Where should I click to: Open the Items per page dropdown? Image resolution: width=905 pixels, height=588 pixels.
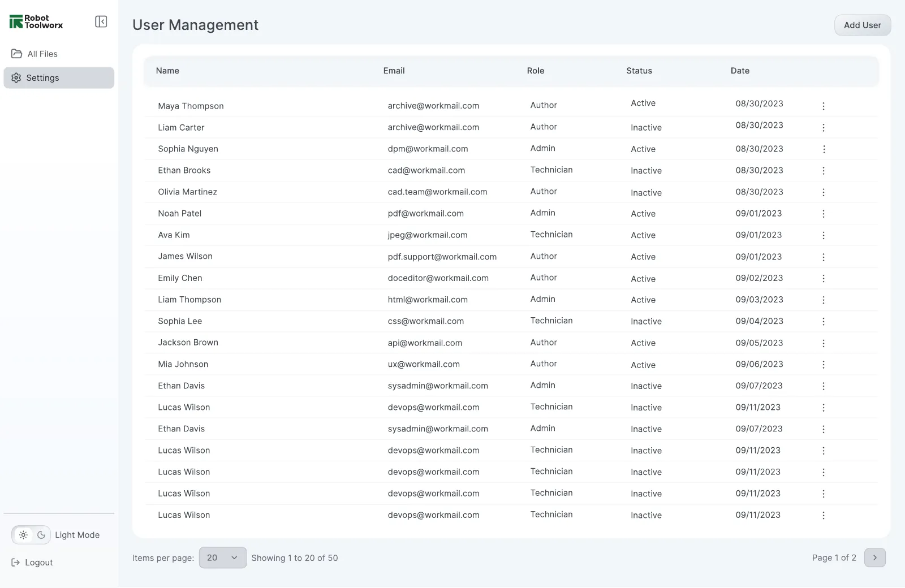point(222,557)
